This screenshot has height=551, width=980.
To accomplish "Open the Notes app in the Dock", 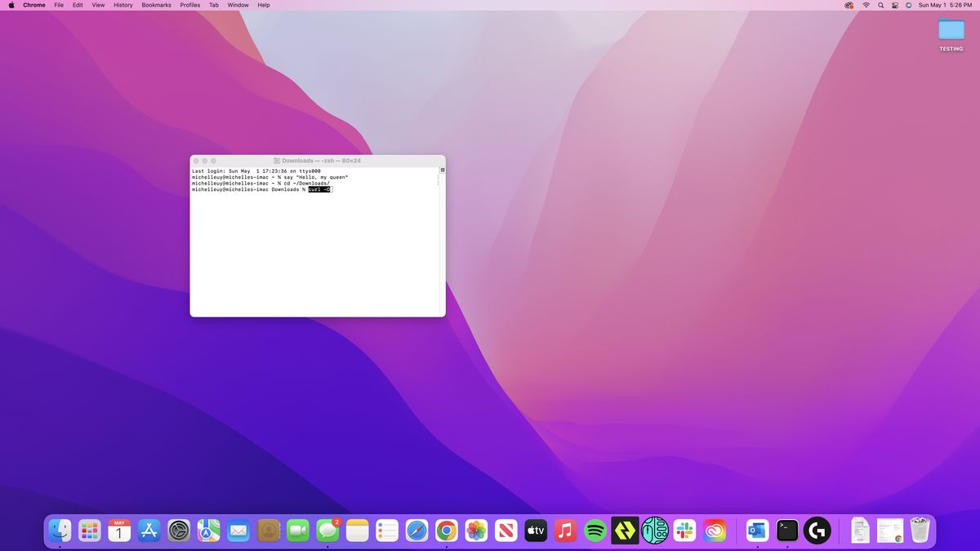I will 358,531.
